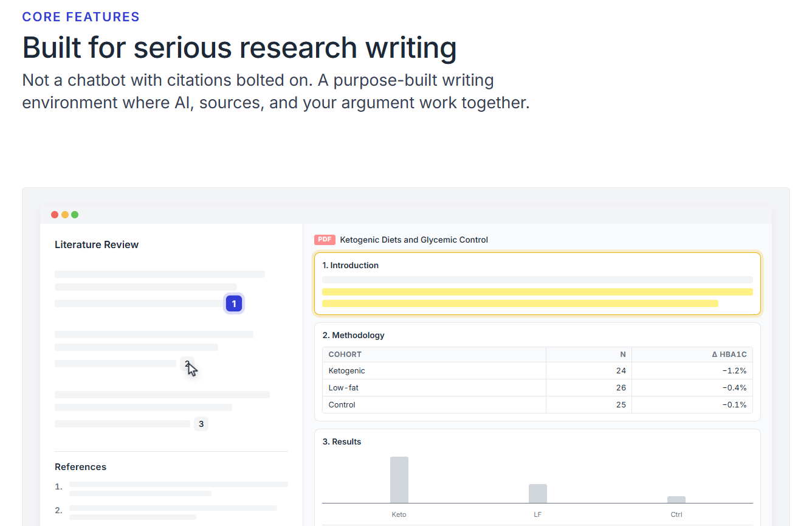
Task: Select the Ctrl bar in Results chart
Action: [x=676, y=499]
